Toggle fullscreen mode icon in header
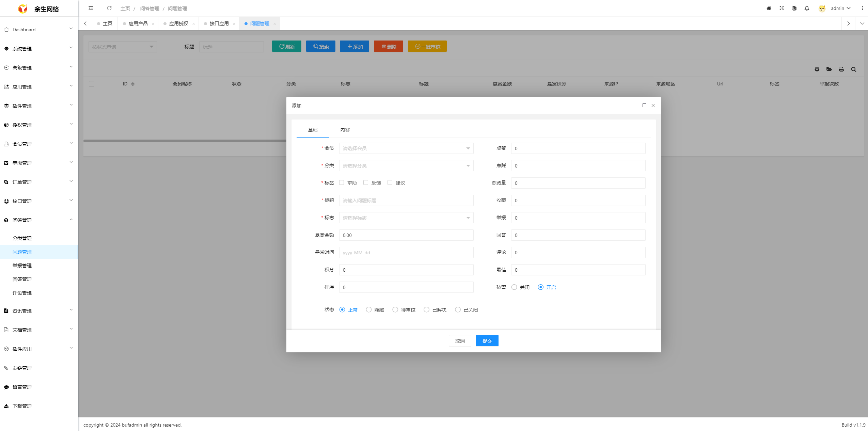The height and width of the screenshot is (431, 868). 782,8
